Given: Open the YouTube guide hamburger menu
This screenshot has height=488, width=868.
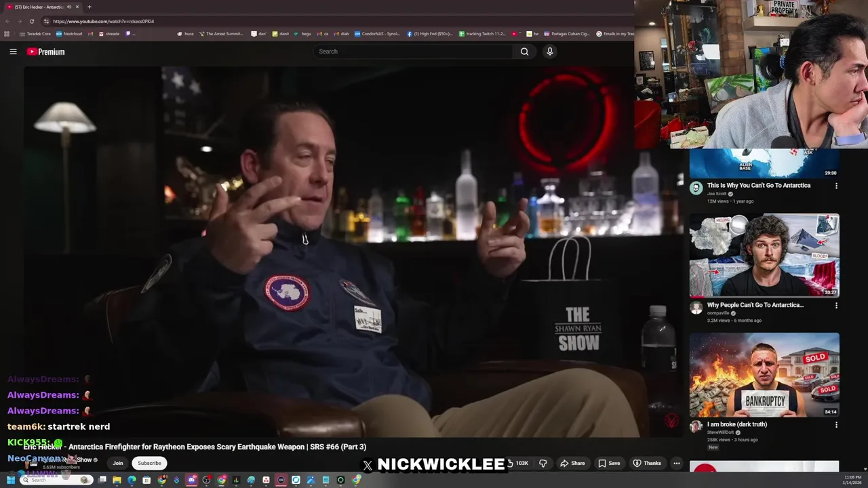Looking at the screenshot, I should click(13, 52).
